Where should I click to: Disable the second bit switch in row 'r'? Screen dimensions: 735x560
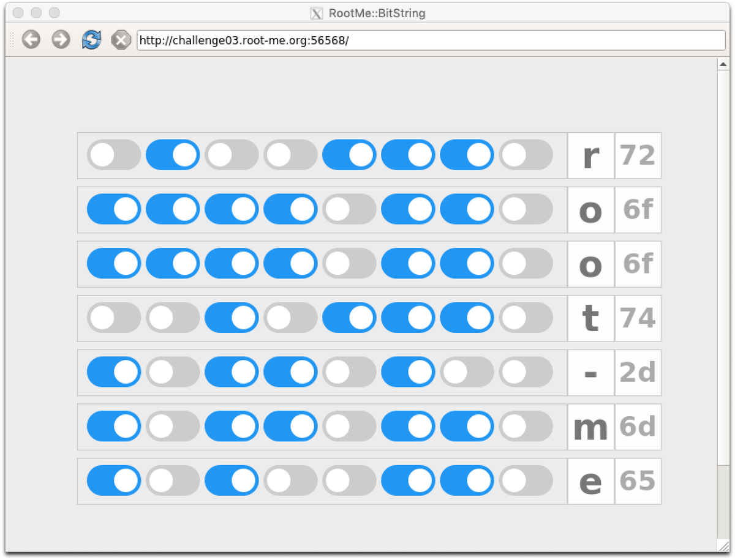171,155
